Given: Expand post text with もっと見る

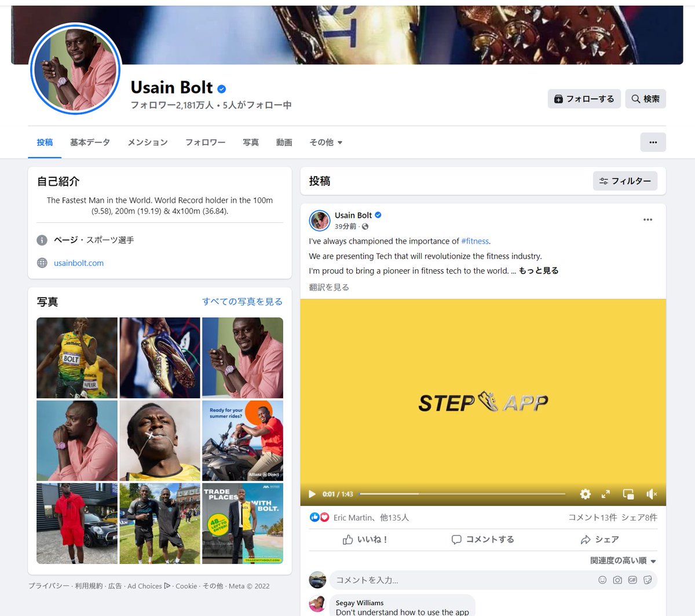Looking at the screenshot, I should (539, 271).
